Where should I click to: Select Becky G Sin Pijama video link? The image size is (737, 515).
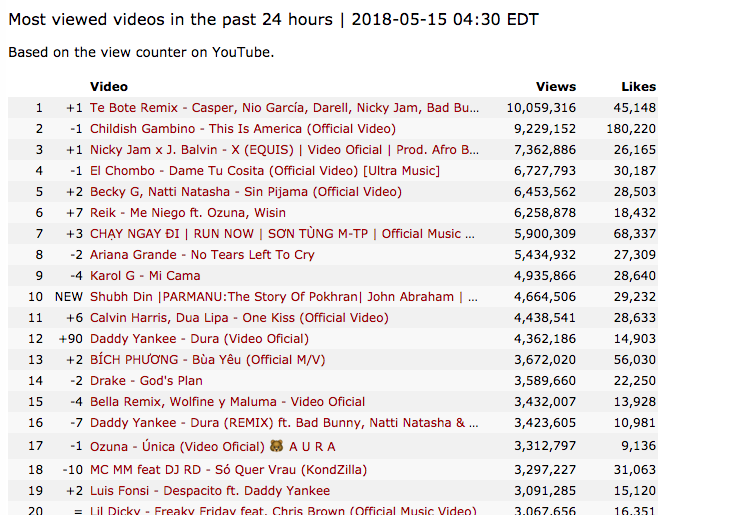point(246,192)
